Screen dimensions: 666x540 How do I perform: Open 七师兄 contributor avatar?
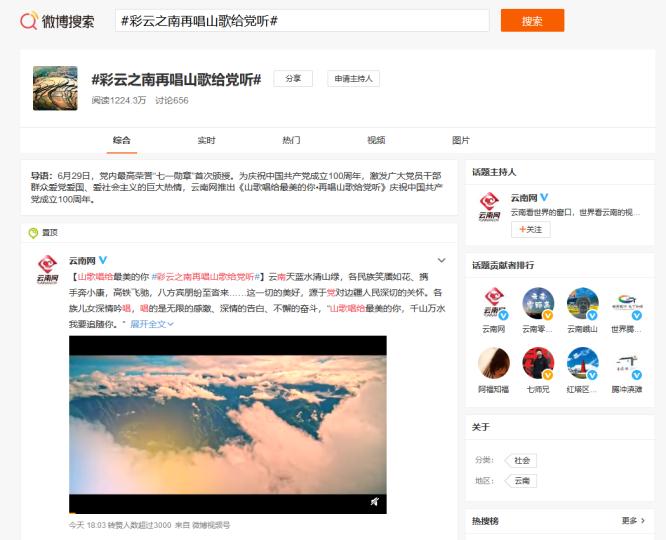[538, 363]
